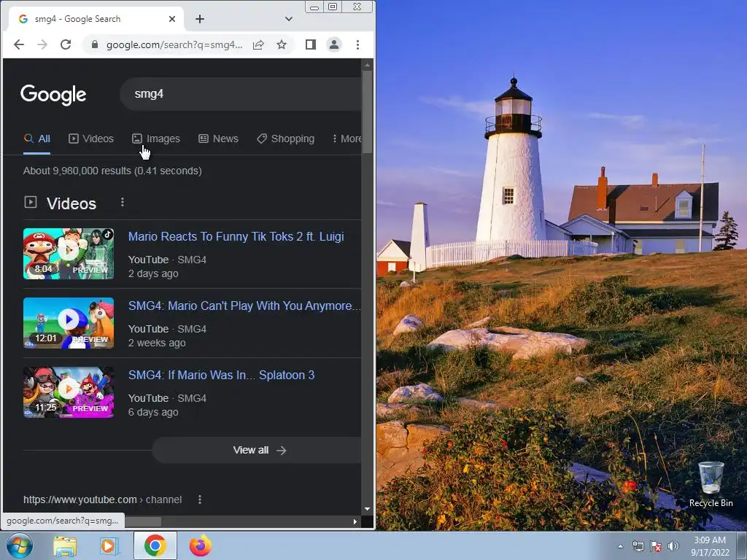
Task: Close the smg4 Google Search tab
Action: point(172,19)
